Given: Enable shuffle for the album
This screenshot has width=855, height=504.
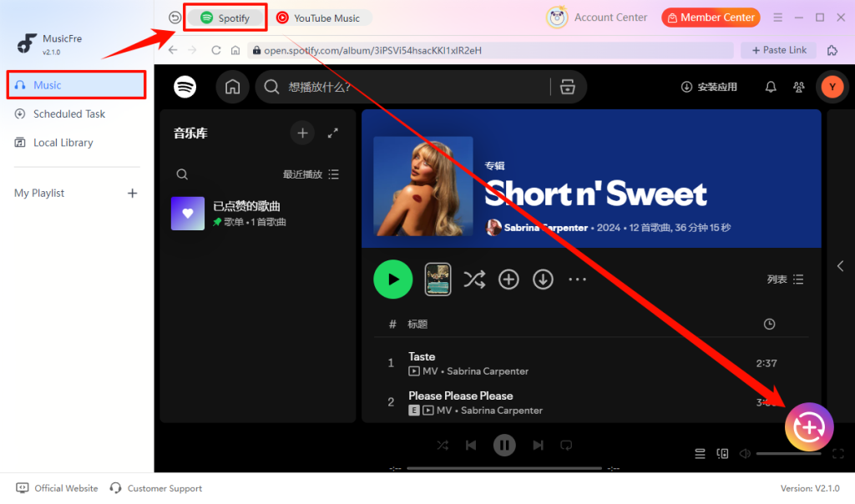Looking at the screenshot, I should point(474,280).
